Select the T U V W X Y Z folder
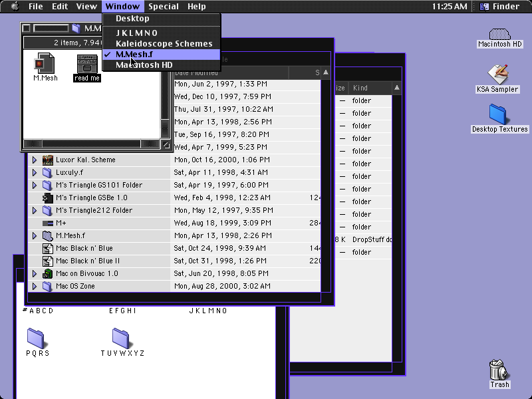Screen dimensions: 532x399 (121, 338)
